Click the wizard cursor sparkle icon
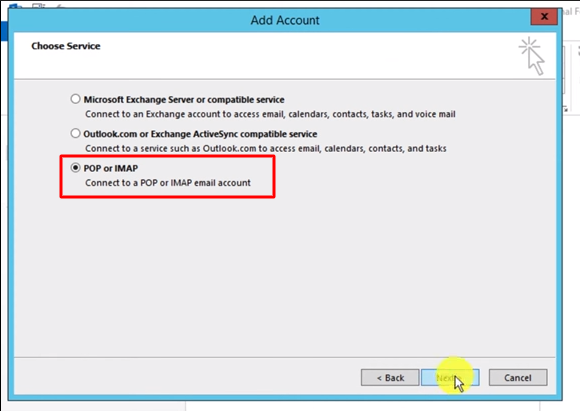 point(532,55)
